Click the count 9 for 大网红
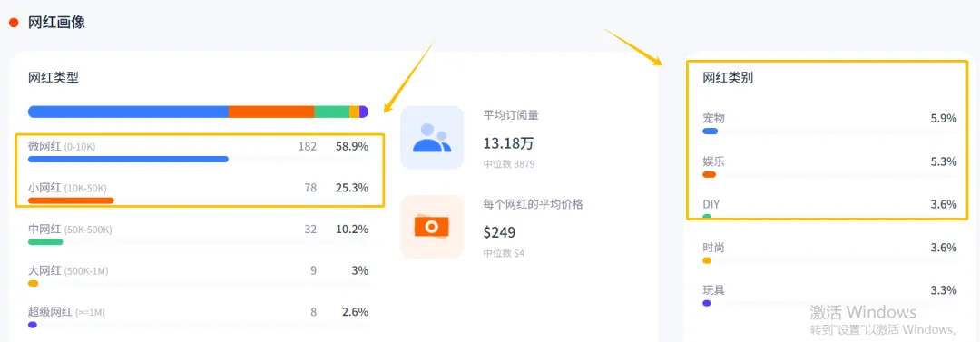Viewport: 980px width, 342px height. click(313, 270)
